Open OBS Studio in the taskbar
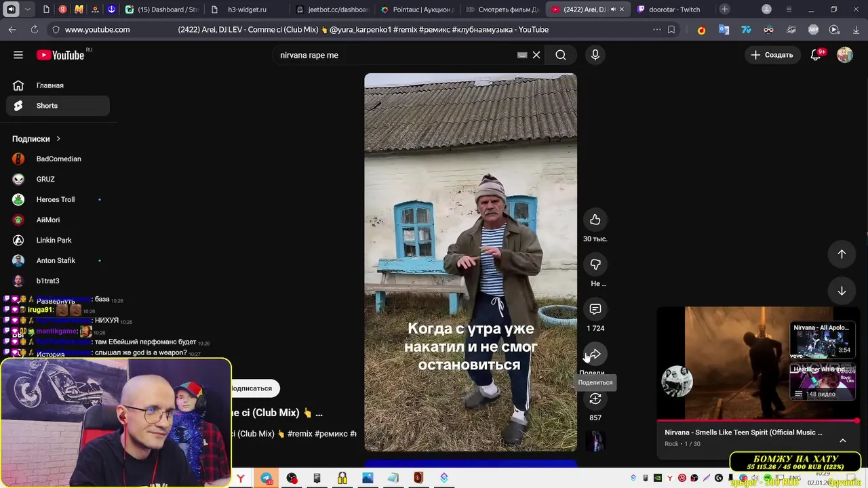Viewport: 868px width, 488px height. coord(292,479)
